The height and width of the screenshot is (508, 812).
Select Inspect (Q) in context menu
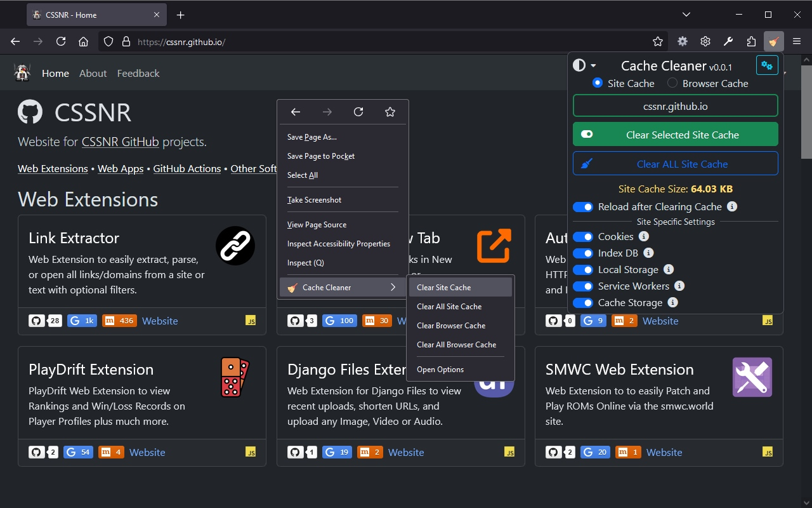click(x=343, y=263)
